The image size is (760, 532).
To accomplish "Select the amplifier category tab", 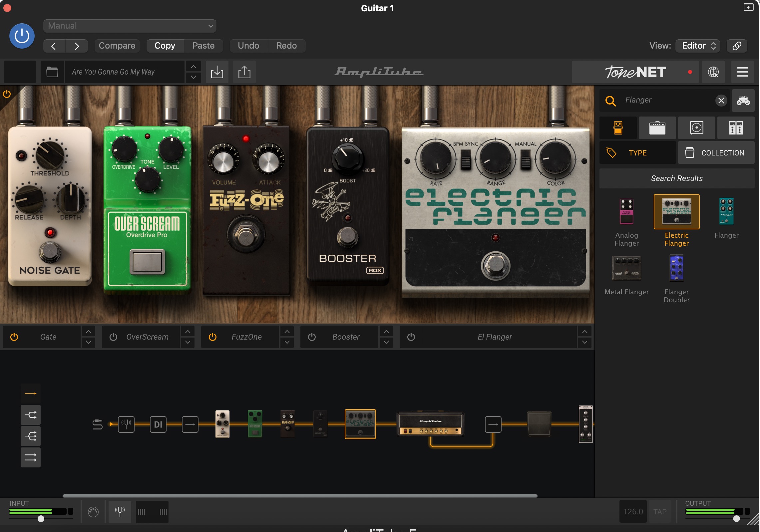I will [657, 128].
